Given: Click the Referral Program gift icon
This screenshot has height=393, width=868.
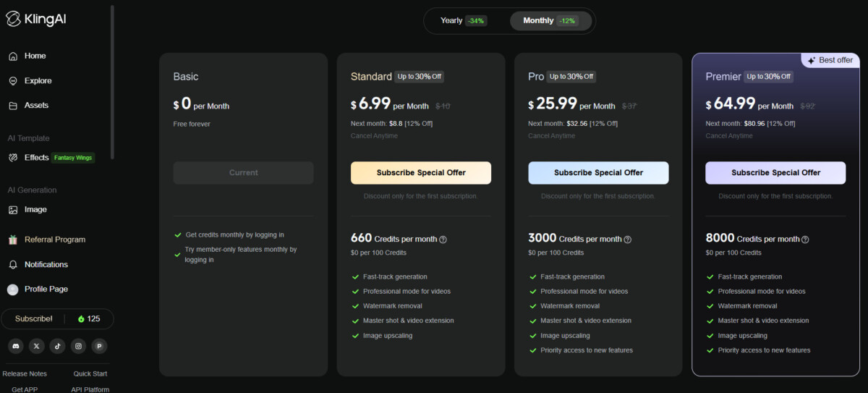Looking at the screenshot, I should pos(13,240).
